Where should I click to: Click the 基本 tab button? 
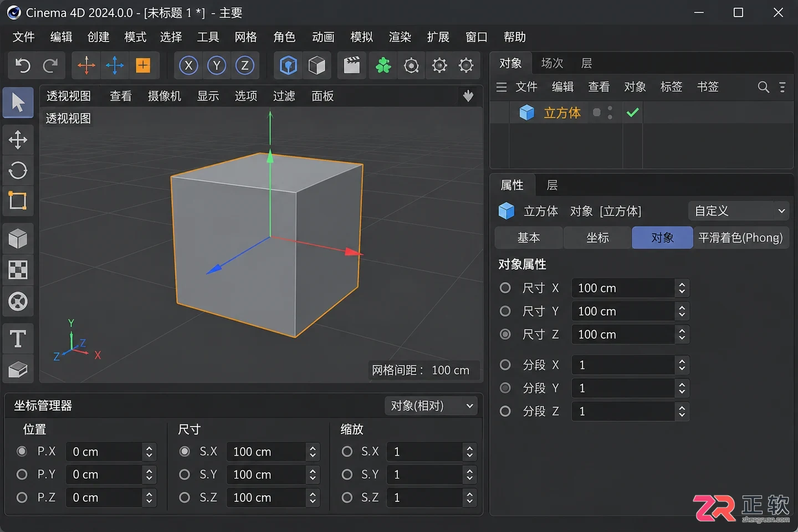click(x=529, y=238)
